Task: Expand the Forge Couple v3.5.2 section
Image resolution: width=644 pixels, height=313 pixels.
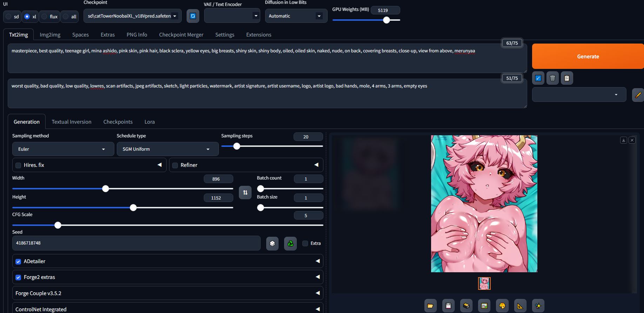Action: (x=168, y=293)
